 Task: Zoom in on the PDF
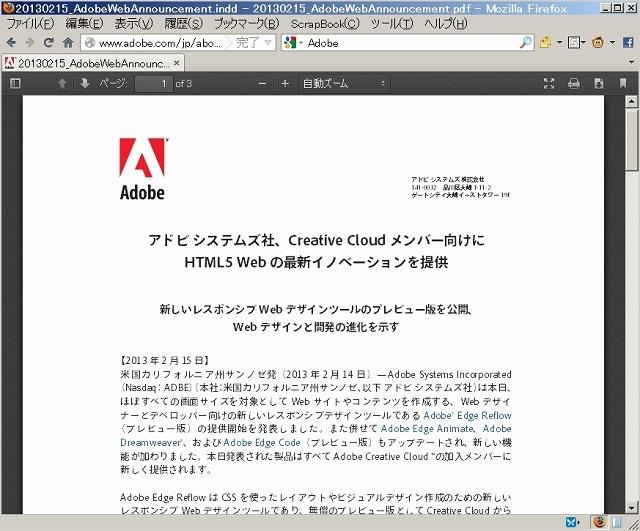(x=285, y=84)
